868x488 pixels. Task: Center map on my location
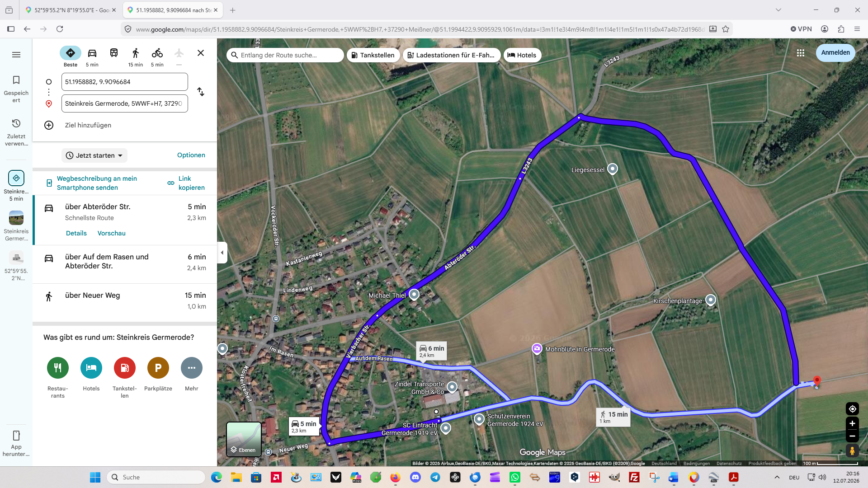pos(852,409)
